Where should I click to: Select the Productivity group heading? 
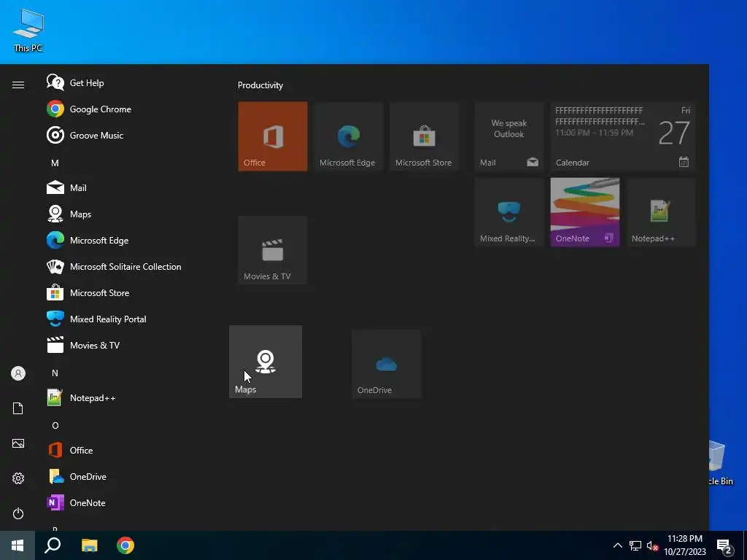[x=260, y=85]
